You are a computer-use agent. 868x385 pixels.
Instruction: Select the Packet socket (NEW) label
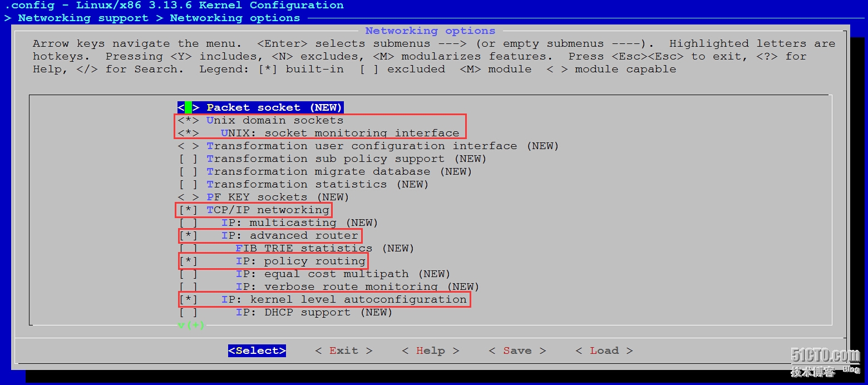click(274, 107)
